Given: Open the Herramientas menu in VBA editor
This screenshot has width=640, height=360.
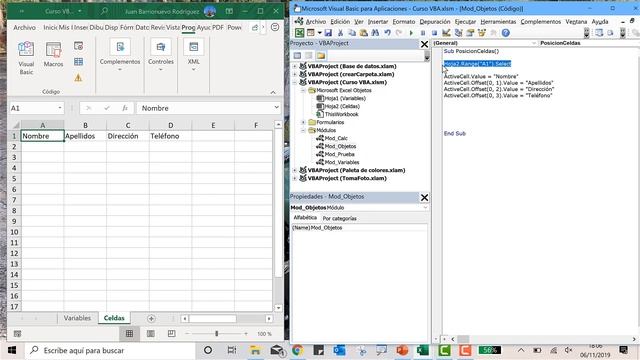Looking at the screenshot, I should (498, 22).
